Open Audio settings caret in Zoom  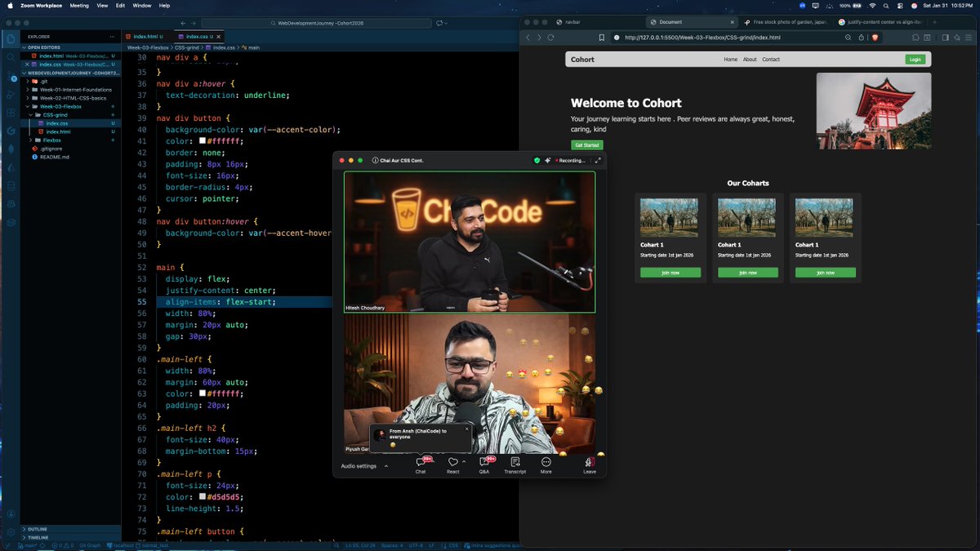click(x=386, y=466)
